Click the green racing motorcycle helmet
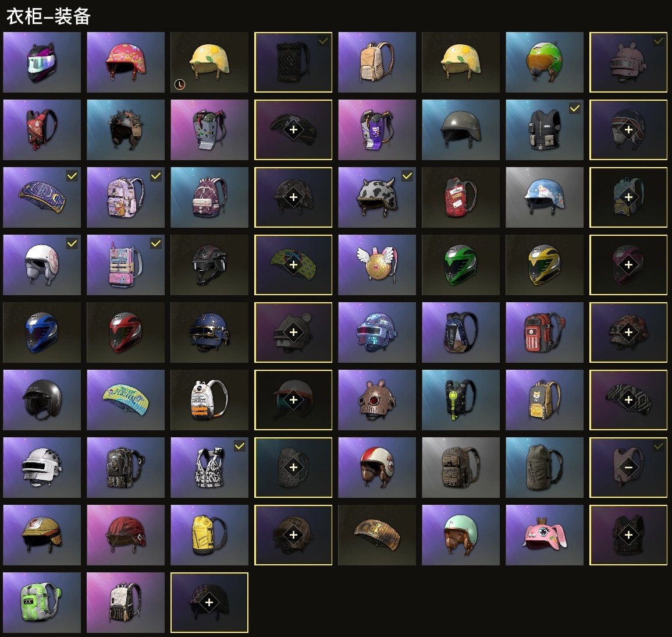Image resolution: width=672 pixels, height=637 pixels. (461, 265)
